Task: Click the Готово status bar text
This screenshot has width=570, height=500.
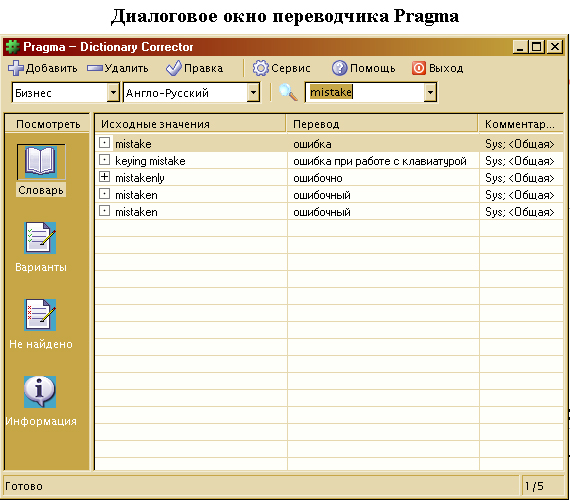Action: coord(24,486)
